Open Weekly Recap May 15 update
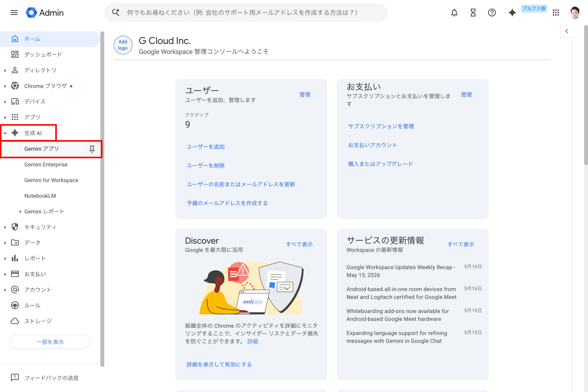 [401, 271]
